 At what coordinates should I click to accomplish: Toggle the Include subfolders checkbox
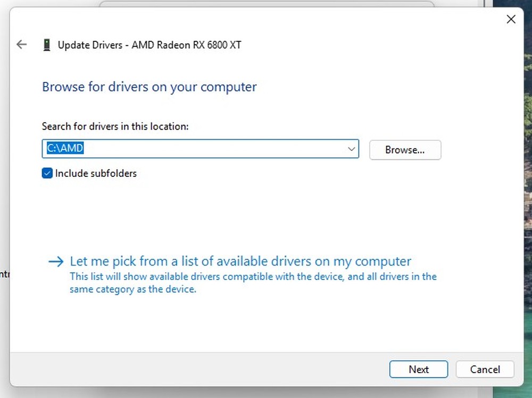pyautogui.click(x=47, y=173)
